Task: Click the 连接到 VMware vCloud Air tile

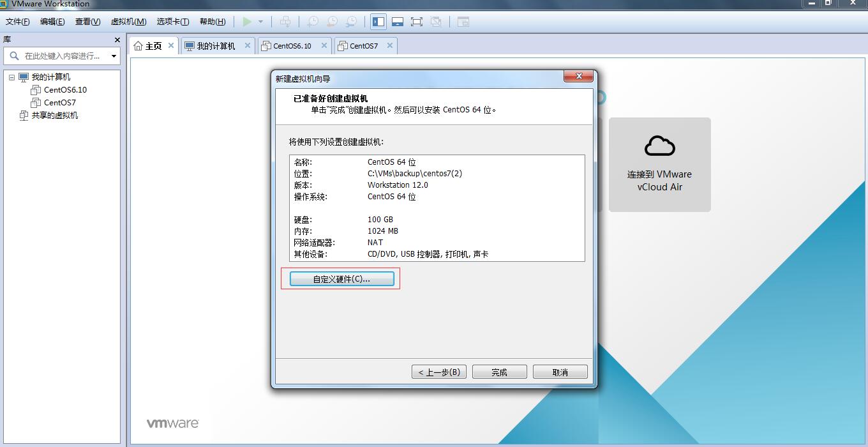Action: (x=659, y=165)
